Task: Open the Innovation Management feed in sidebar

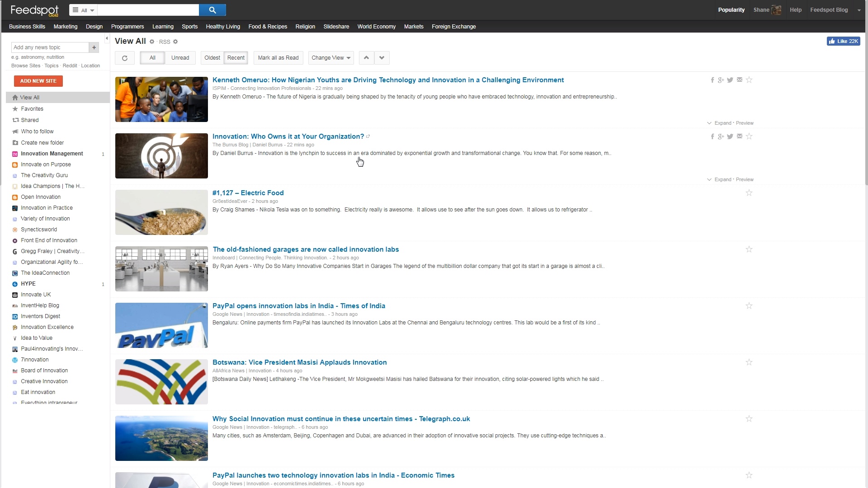Action: coord(52,154)
